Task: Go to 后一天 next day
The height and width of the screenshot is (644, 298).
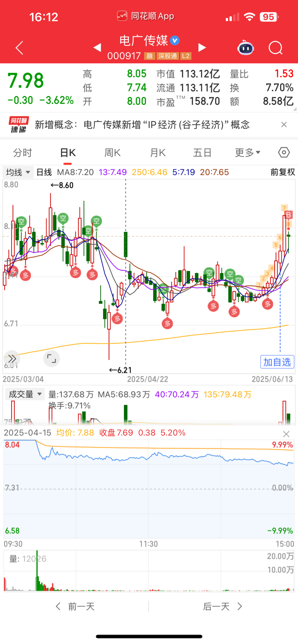Action: click(223, 606)
